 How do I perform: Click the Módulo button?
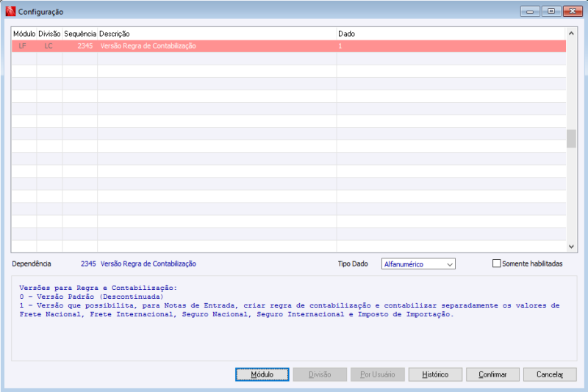click(262, 374)
